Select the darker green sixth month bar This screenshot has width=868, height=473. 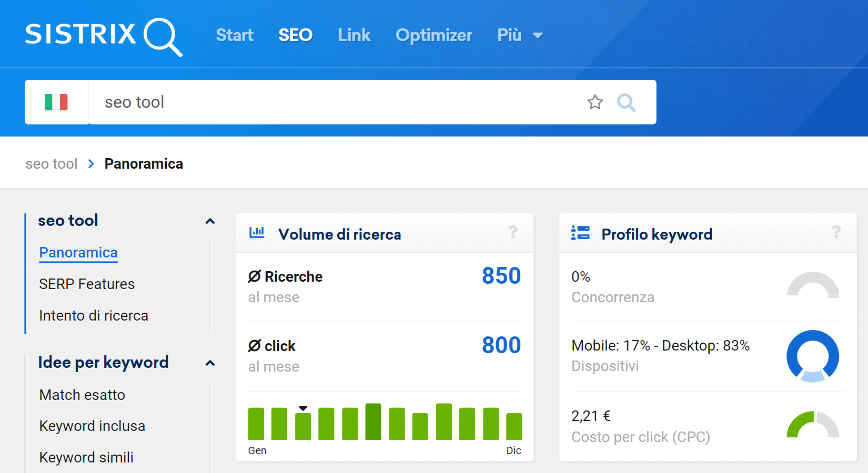click(x=373, y=421)
